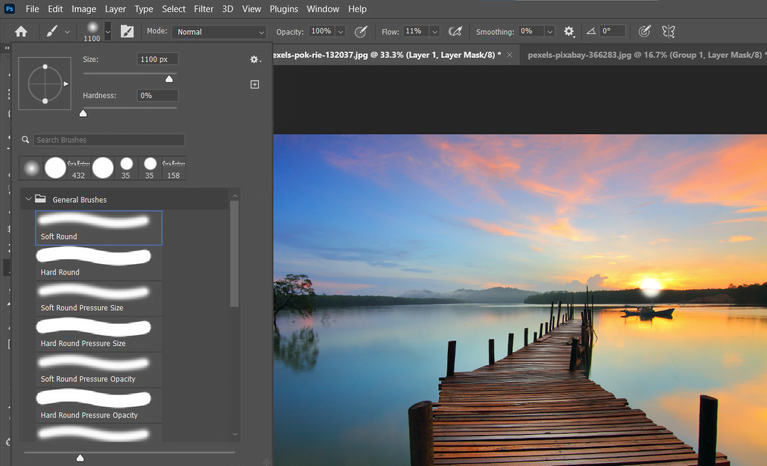Click the brush list scrollbar thumb
This screenshot has height=466, width=767.
pyautogui.click(x=234, y=254)
